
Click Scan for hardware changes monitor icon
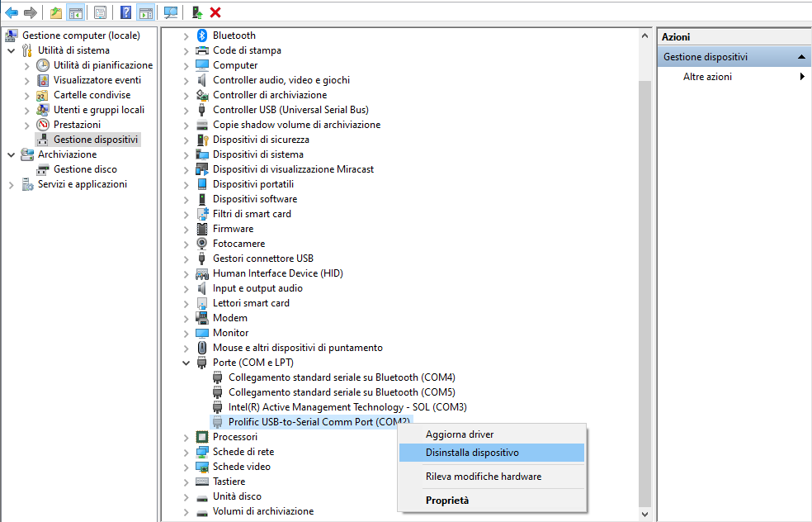click(x=170, y=12)
